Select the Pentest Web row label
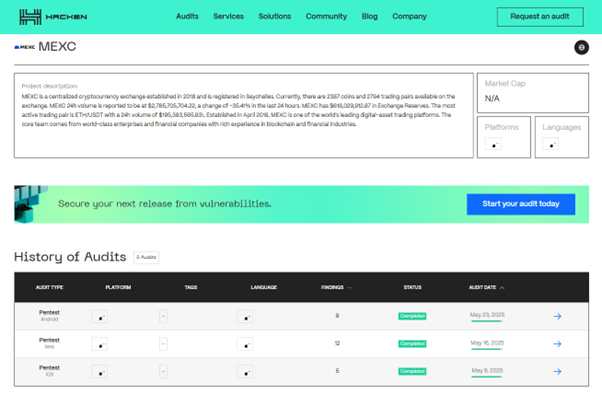602x395 pixels. [x=50, y=343]
